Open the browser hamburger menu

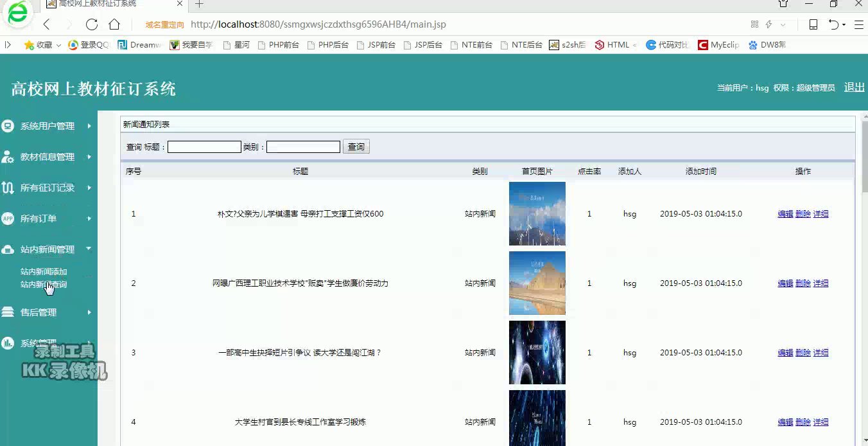point(858,24)
